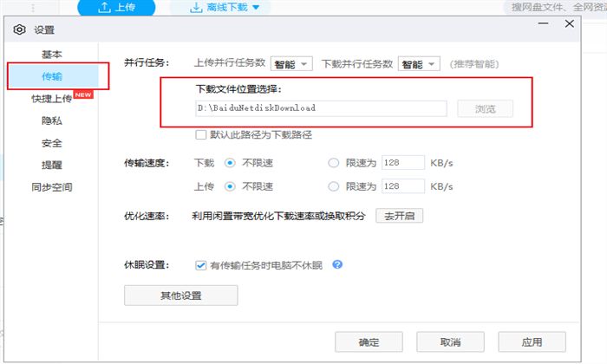Switch to the 安全 settings tab
Viewport: 607px width, 364px height.
(x=52, y=143)
